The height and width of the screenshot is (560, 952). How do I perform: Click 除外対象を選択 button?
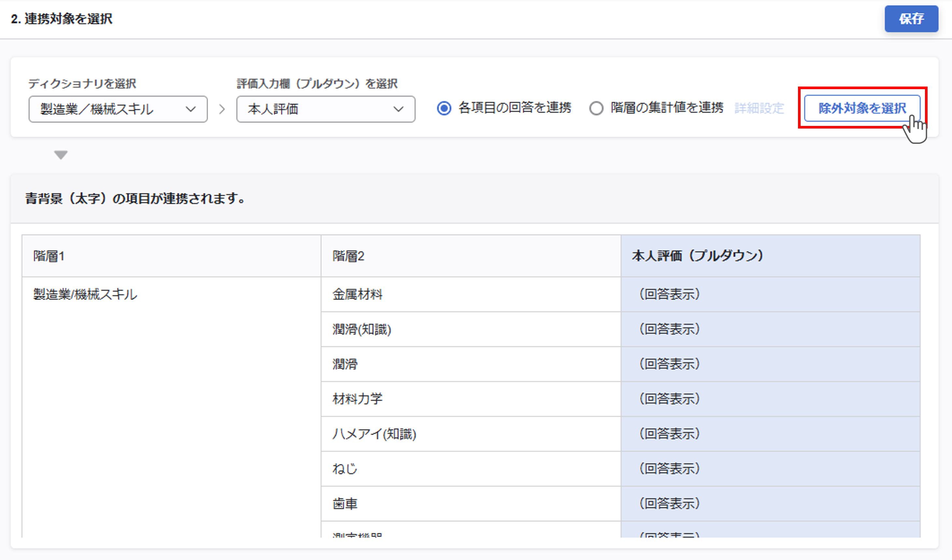862,108
